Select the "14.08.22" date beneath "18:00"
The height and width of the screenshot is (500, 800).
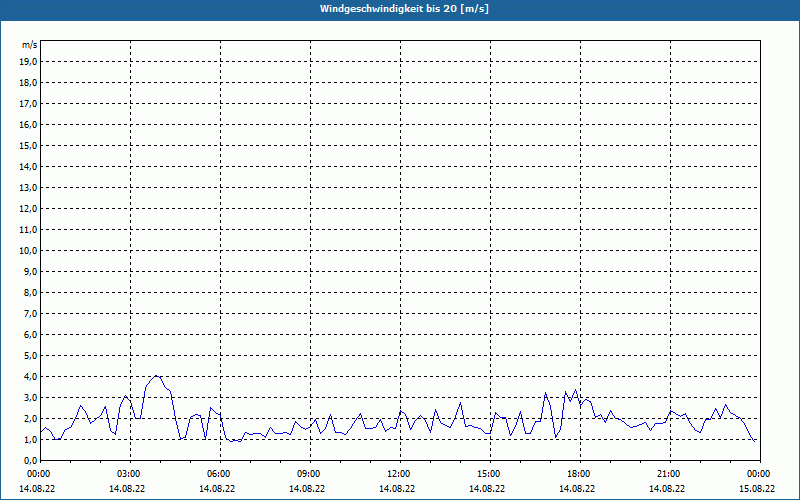(x=577, y=489)
